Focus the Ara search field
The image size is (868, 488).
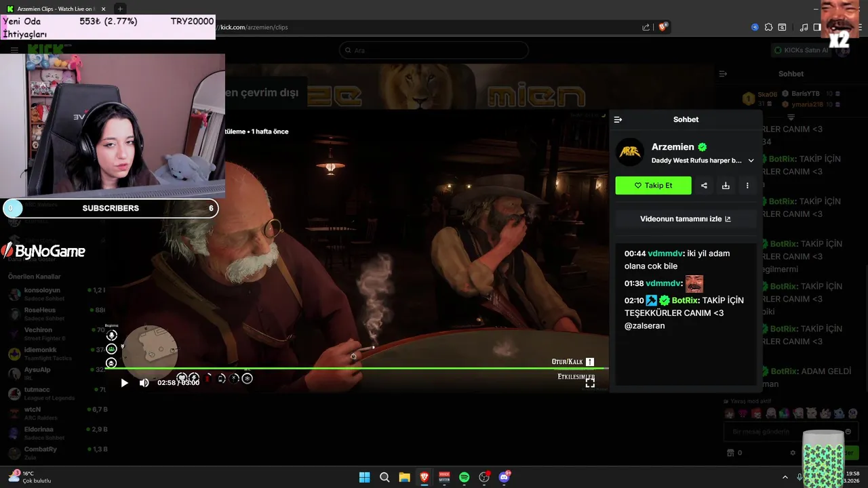[434, 50]
